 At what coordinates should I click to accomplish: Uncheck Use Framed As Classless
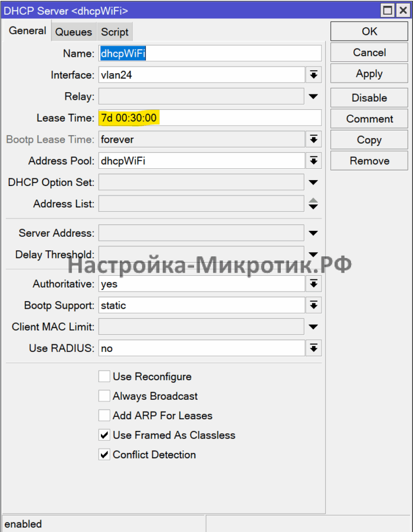(104, 435)
